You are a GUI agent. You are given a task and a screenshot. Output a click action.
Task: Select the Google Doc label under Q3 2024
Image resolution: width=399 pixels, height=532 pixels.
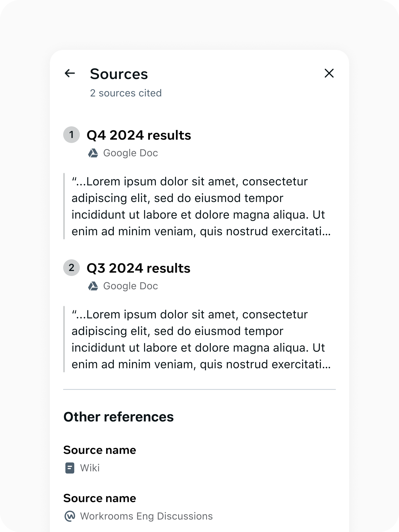[131, 286]
